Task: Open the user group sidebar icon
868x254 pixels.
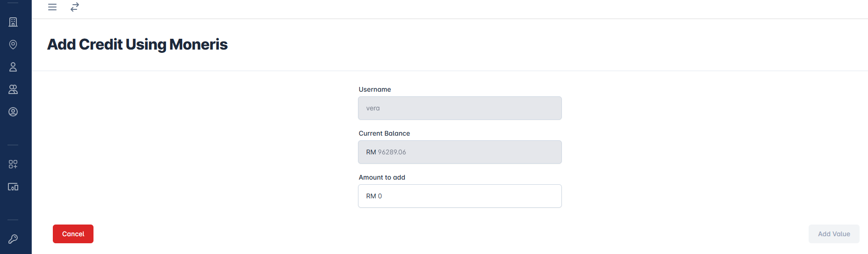Action: coord(13,89)
